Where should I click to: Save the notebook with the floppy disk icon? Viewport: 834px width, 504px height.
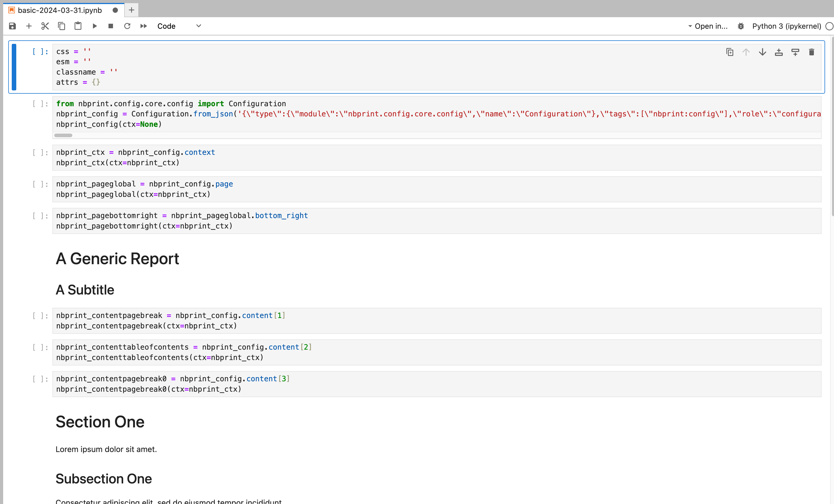pyautogui.click(x=12, y=26)
